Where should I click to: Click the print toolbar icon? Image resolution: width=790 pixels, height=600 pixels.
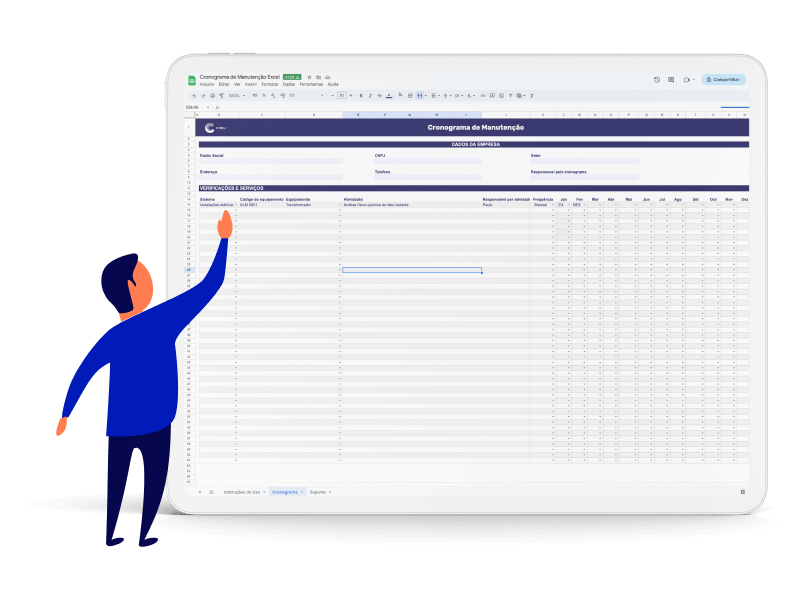point(213,96)
